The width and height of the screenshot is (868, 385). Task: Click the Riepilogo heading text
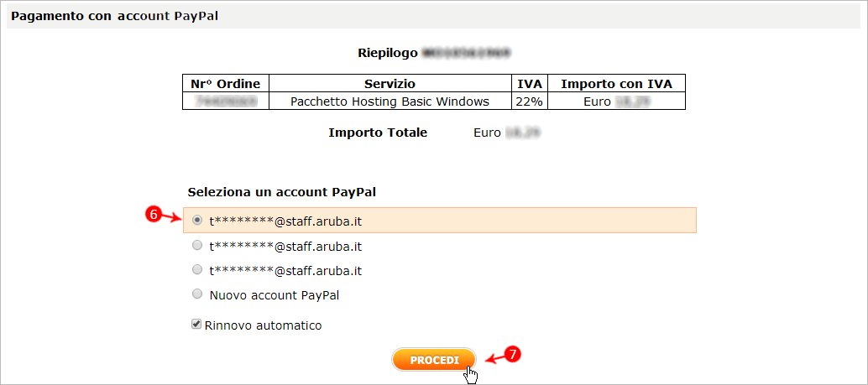click(388, 53)
